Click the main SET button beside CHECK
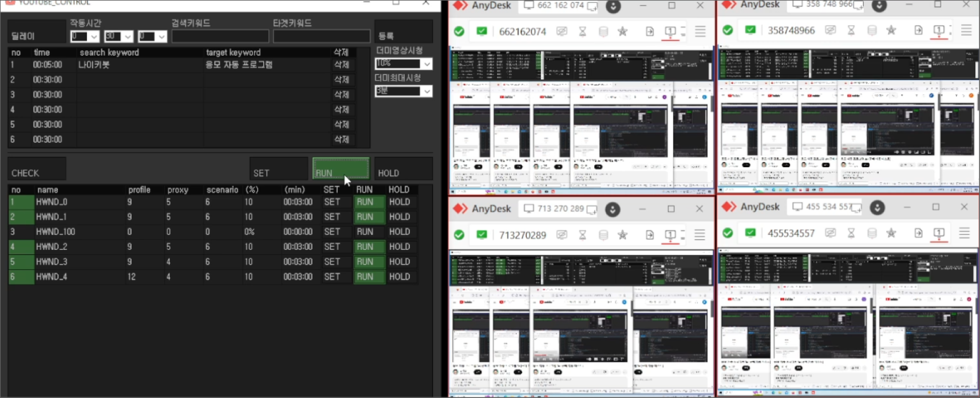 click(279, 169)
